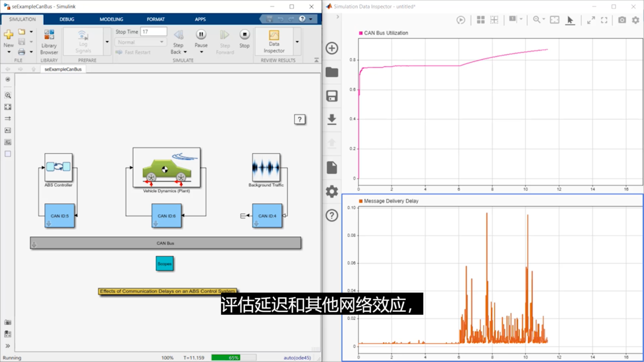This screenshot has height=362, width=644.
Task: Open the Print dropdown arrow
Action: (x=31, y=52)
